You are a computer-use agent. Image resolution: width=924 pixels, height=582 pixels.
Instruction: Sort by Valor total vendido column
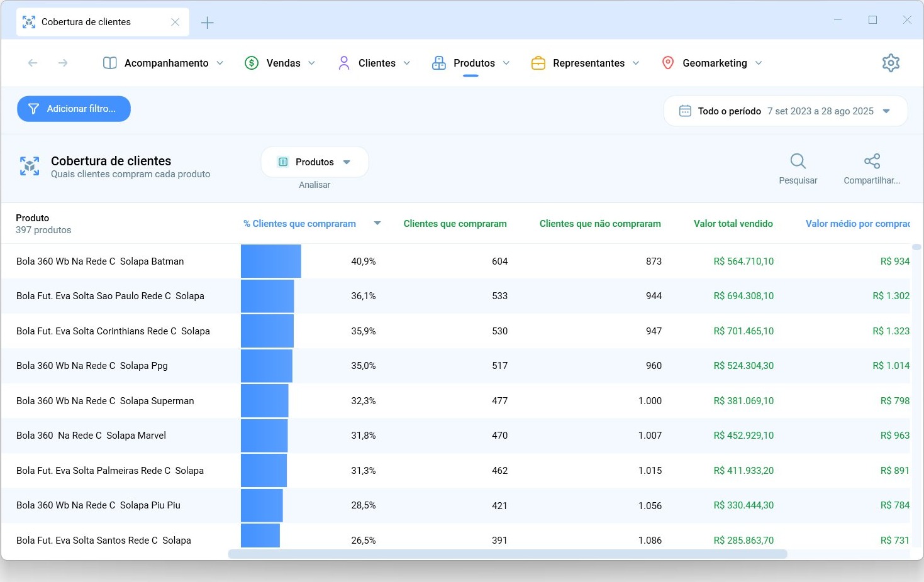click(733, 224)
